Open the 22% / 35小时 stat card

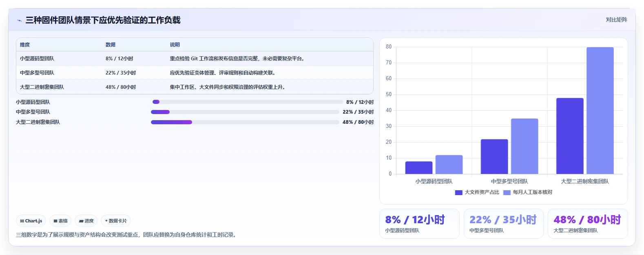click(504, 224)
